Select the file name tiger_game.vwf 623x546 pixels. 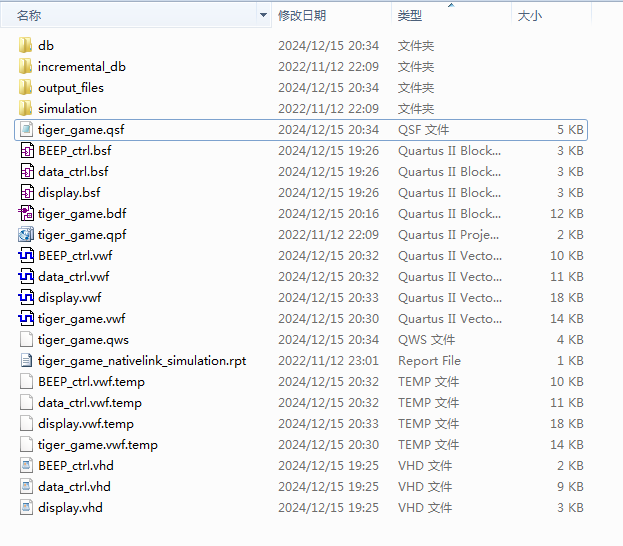coord(81,318)
